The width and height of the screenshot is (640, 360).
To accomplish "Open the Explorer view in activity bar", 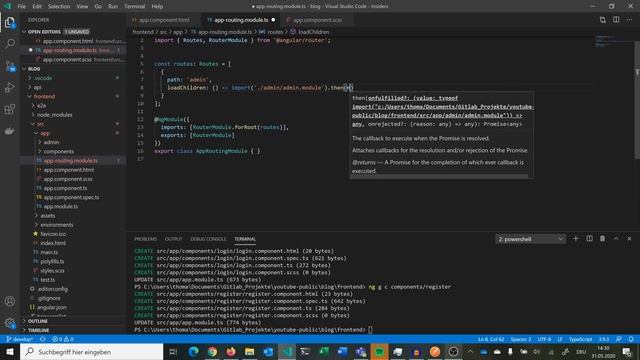I will 10,22.
